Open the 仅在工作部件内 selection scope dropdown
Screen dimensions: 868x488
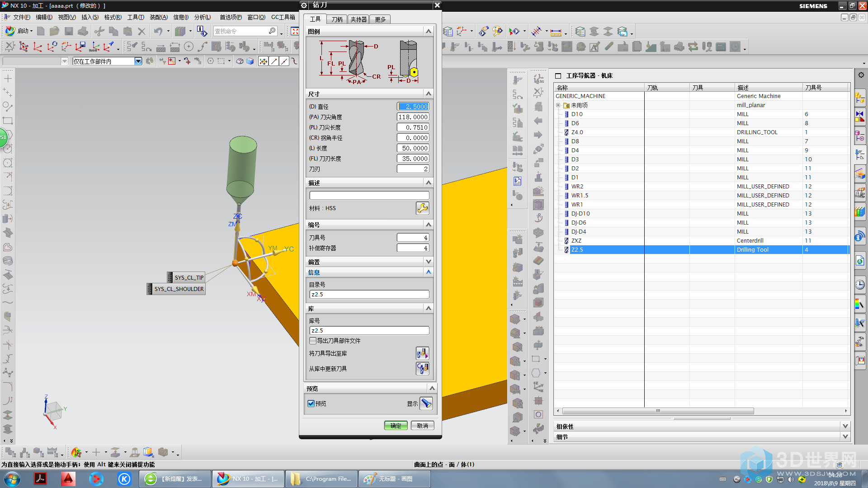138,61
